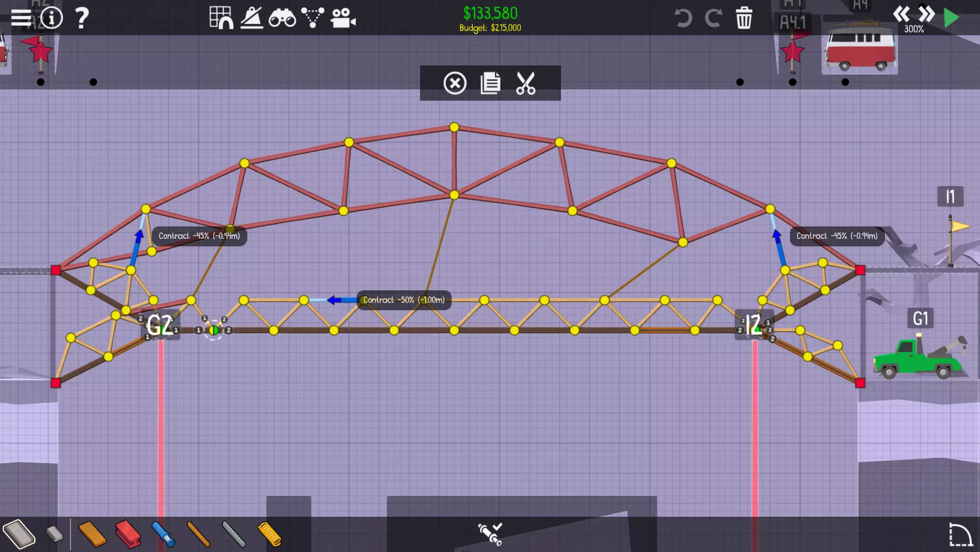Copy selection with the documents icon

[491, 83]
